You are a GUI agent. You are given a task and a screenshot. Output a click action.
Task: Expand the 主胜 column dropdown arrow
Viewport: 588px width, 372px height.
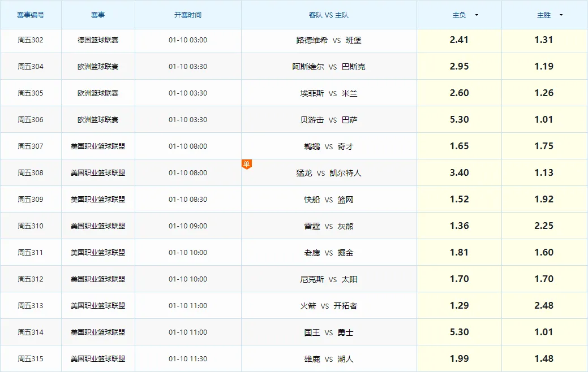pos(561,15)
